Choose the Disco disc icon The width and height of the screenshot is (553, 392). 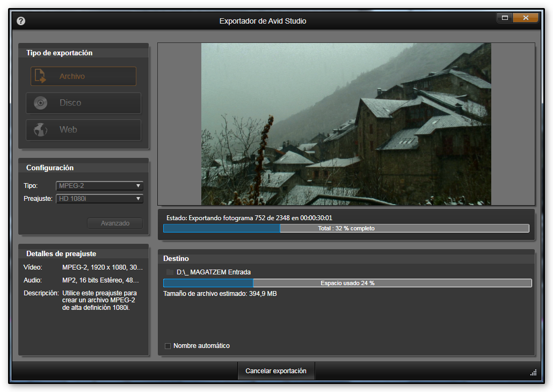point(41,103)
